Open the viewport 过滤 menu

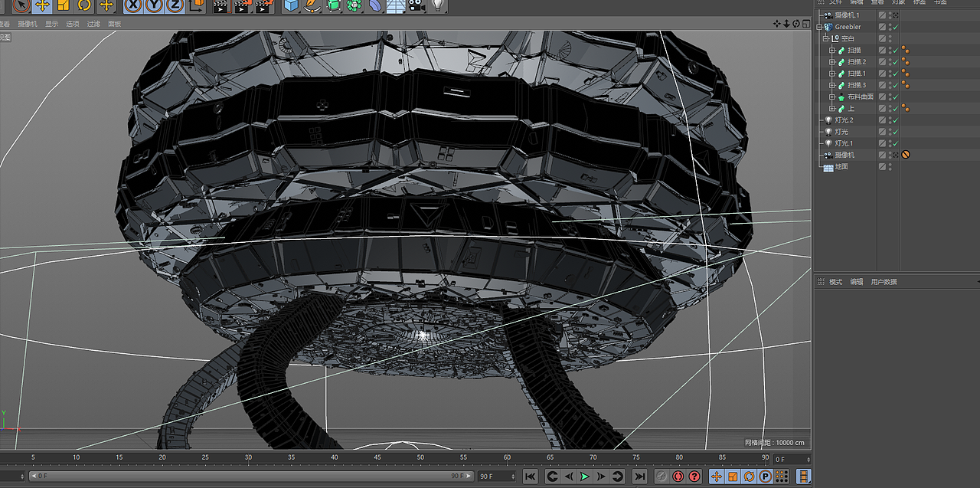point(93,24)
